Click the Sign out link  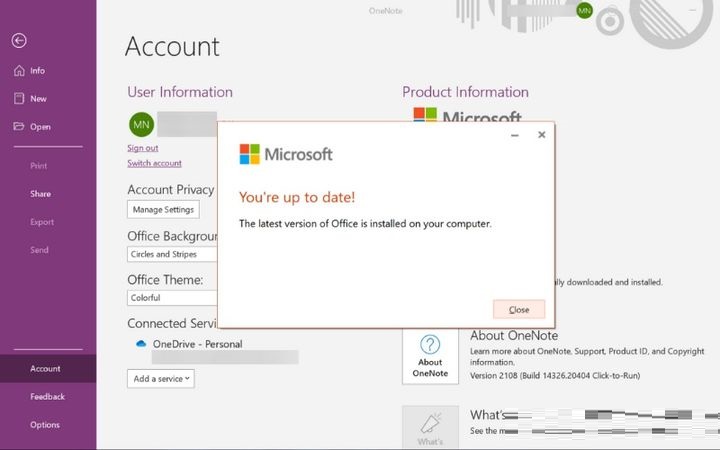(x=143, y=148)
